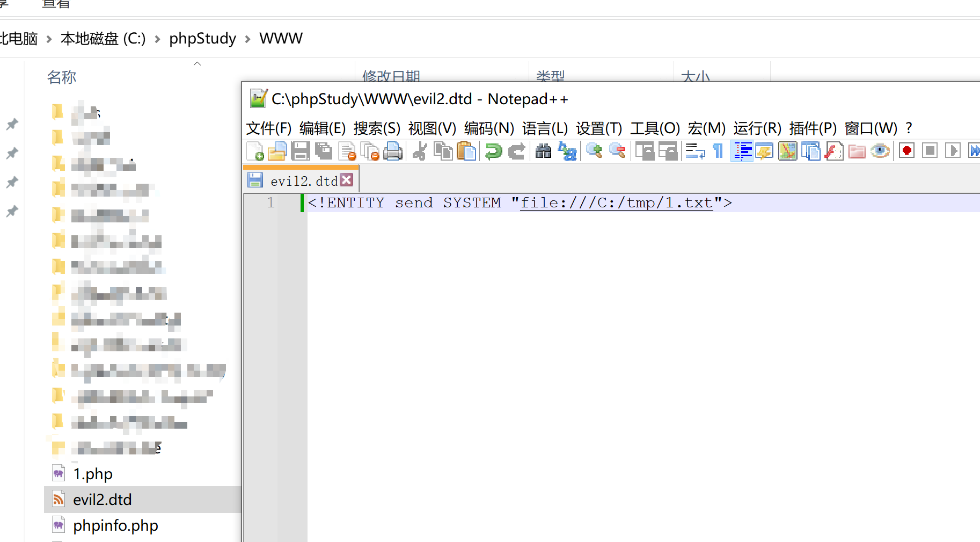Open the Document Map icon
Image resolution: width=980 pixels, height=542 pixels.
pos(788,151)
